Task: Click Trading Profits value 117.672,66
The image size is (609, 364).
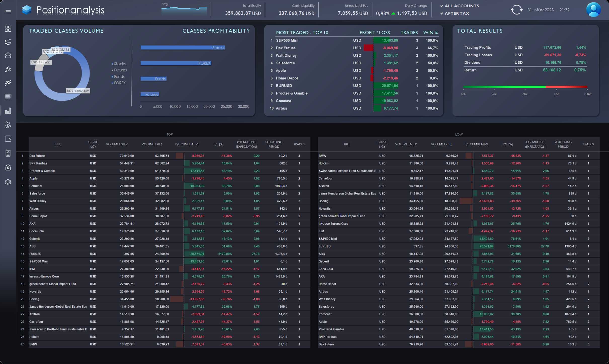Action: (x=552, y=48)
